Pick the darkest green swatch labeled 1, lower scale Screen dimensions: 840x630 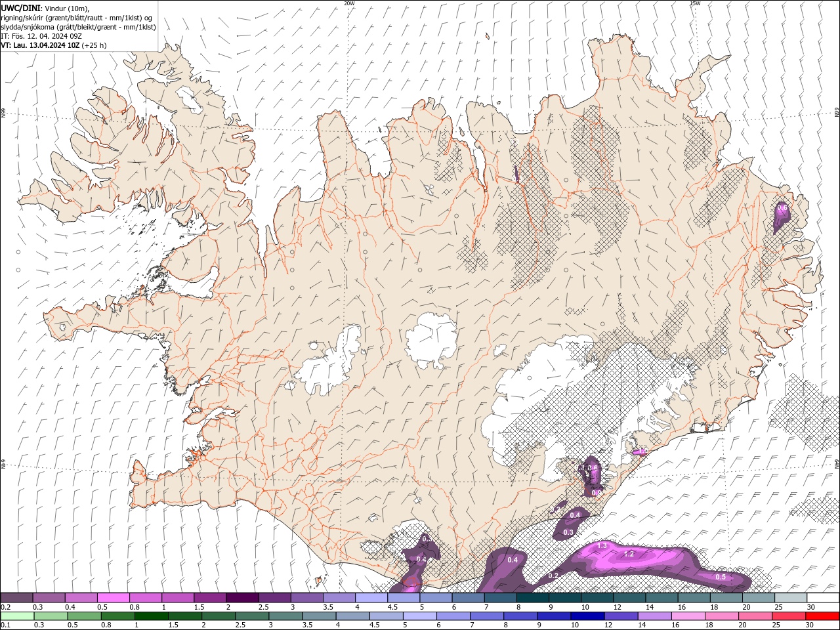click(151, 616)
